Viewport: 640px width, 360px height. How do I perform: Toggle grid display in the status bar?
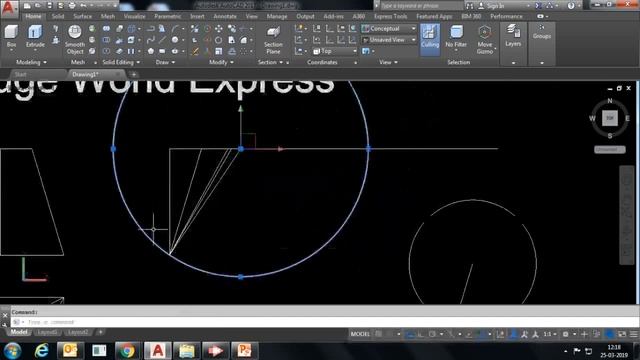(378, 334)
